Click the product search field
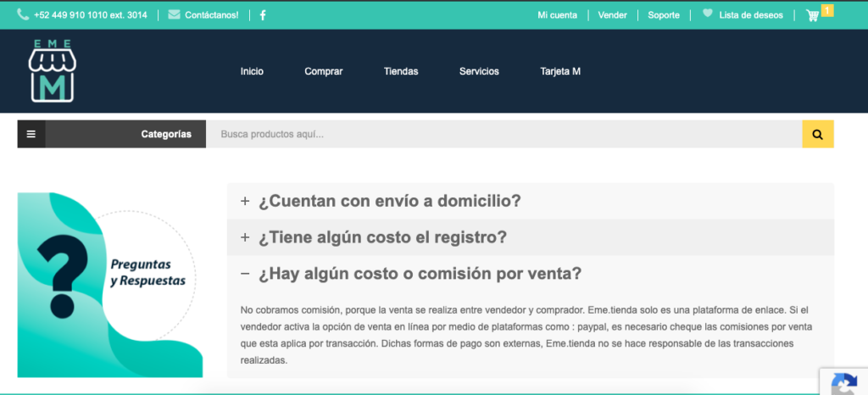 tap(504, 134)
